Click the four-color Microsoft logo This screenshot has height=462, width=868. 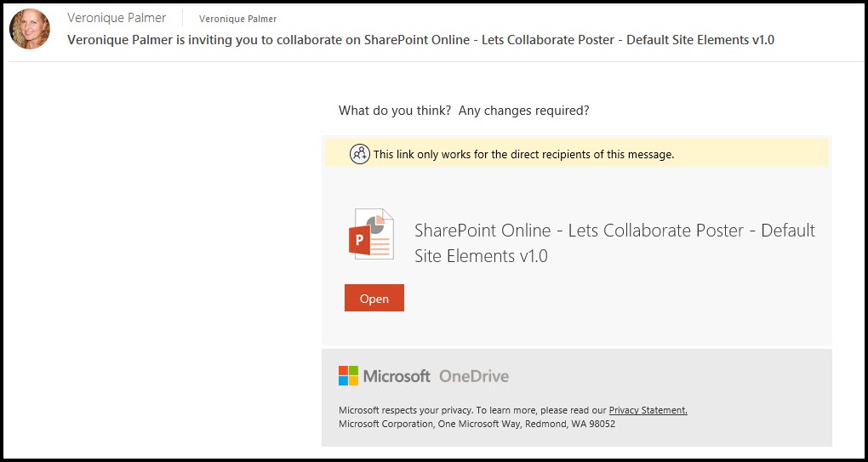pos(348,376)
